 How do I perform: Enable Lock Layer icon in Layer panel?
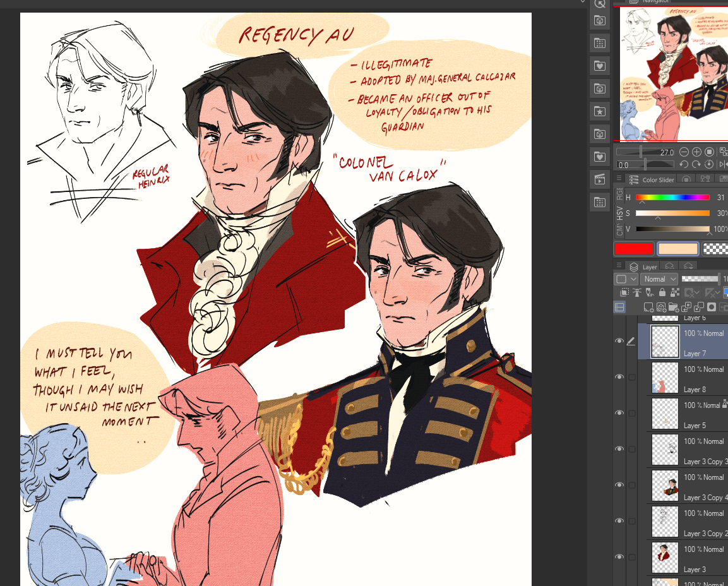click(x=662, y=292)
